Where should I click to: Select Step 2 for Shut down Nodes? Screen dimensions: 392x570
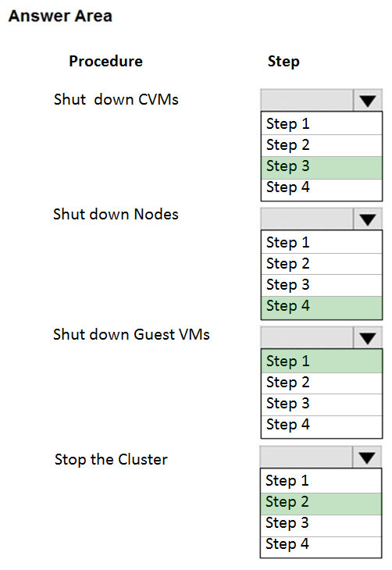(x=322, y=264)
